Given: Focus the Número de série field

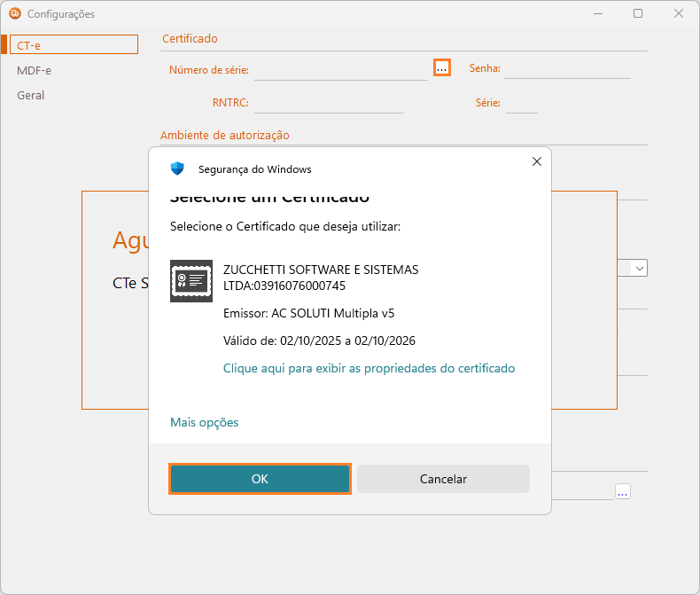Looking at the screenshot, I should pos(340,70).
